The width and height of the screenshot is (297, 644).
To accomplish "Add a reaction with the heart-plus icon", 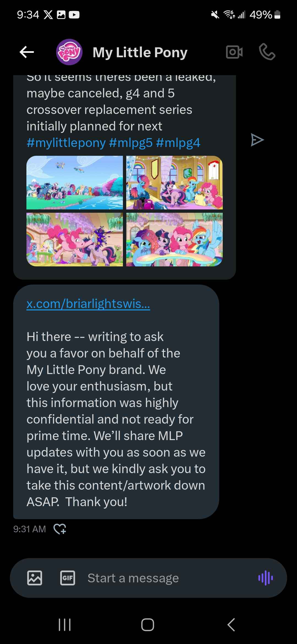I will coord(60,529).
